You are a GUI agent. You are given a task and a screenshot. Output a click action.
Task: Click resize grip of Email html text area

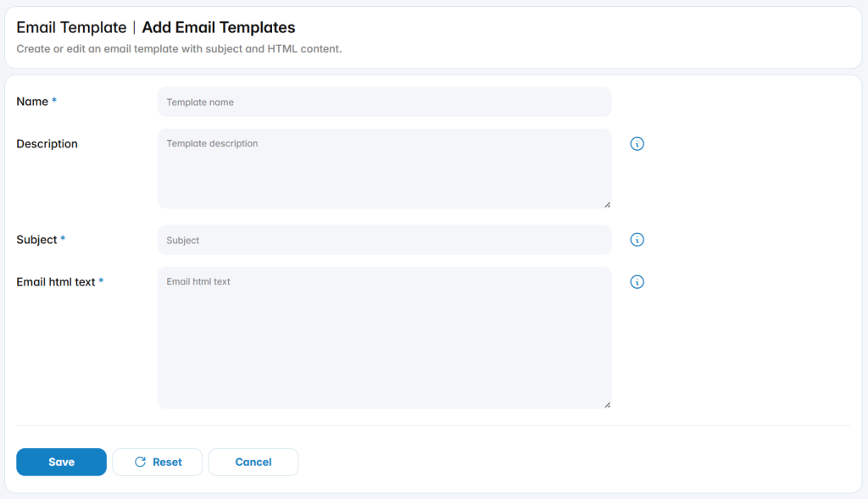tap(607, 405)
